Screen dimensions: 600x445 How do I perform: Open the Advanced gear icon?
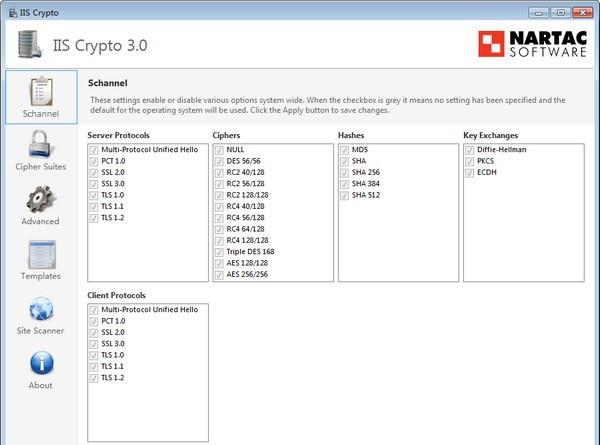pyautogui.click(x=41, y=199)
